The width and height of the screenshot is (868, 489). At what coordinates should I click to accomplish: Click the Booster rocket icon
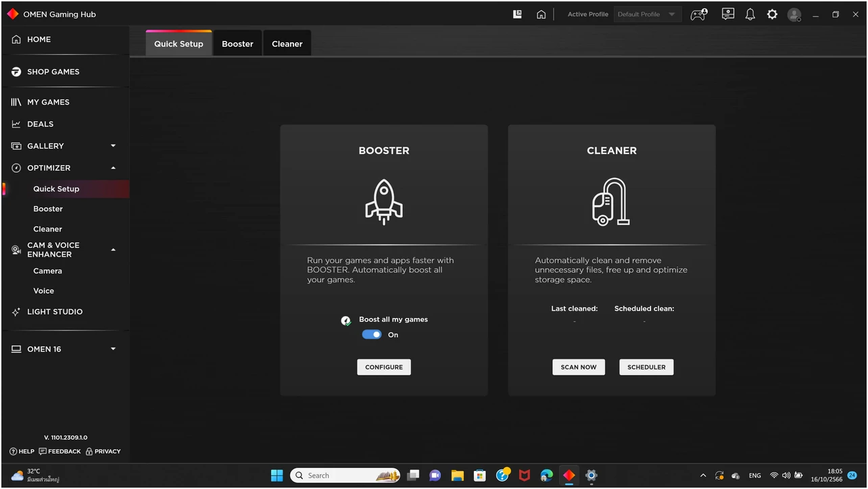tap(384, 202)
